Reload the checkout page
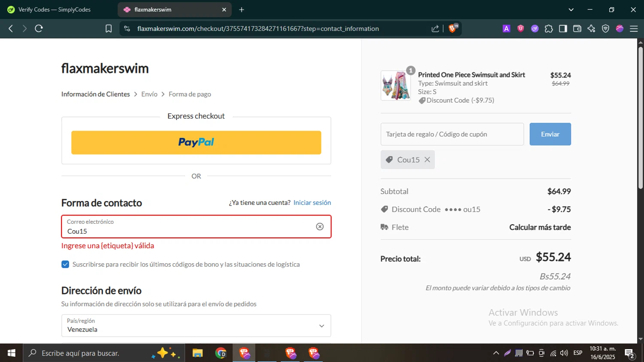644x362 pixels. pyautogui.click(x=39, y=28)
